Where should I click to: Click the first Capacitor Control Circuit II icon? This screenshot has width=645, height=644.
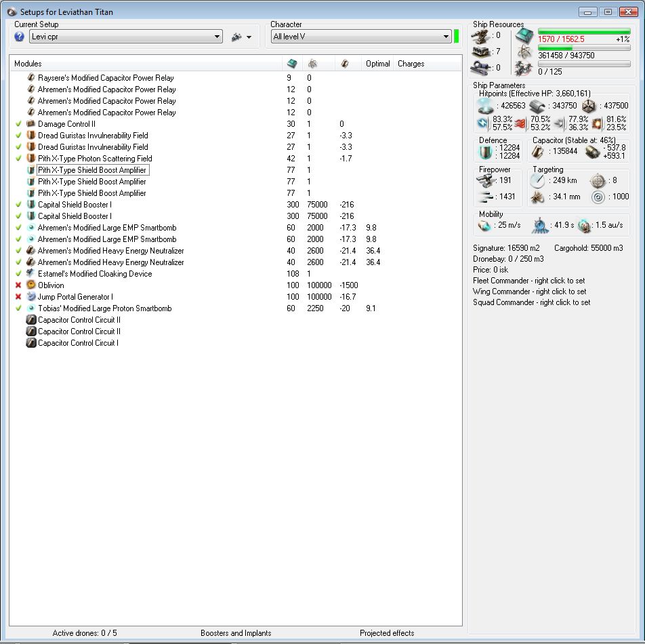tap(31, 319)
